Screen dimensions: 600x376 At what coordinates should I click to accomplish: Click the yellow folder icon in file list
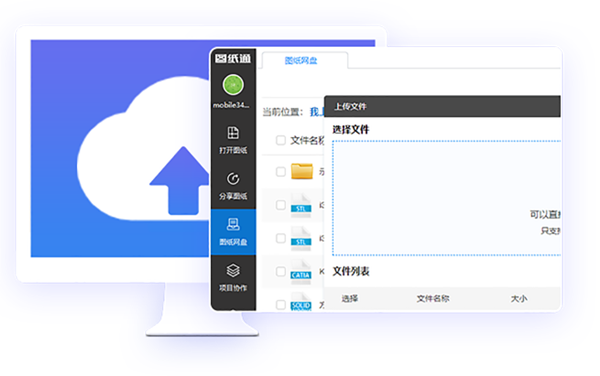(x=302, y=171)
